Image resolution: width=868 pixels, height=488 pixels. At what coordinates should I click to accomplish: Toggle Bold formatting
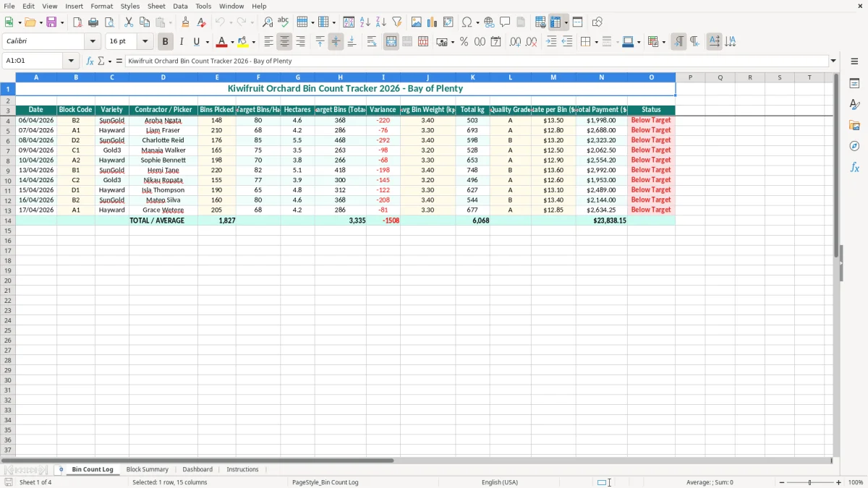tap(166, 42)
